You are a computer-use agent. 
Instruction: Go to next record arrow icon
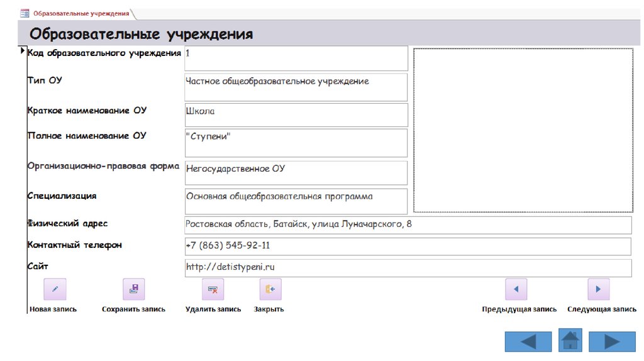coord(598,289)
